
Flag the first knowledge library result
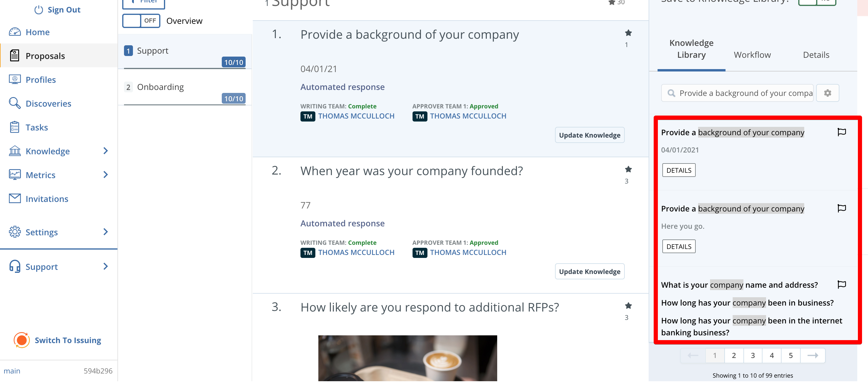point(841,132)
